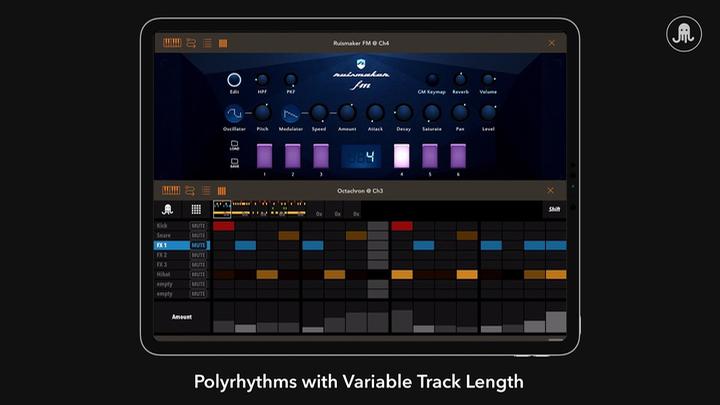Click solid orange square icon in Ruismaker FM header

click(223, 44)
